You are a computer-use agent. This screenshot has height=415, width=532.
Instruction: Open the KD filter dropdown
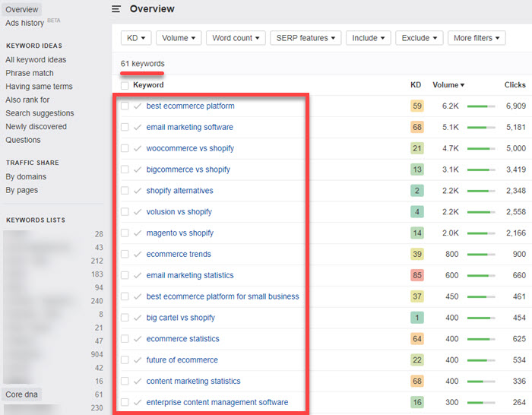[x=137, y=38]
